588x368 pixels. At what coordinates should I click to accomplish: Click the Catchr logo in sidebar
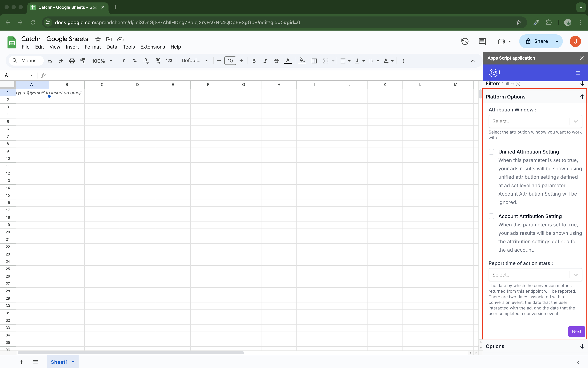pos(494,73)
